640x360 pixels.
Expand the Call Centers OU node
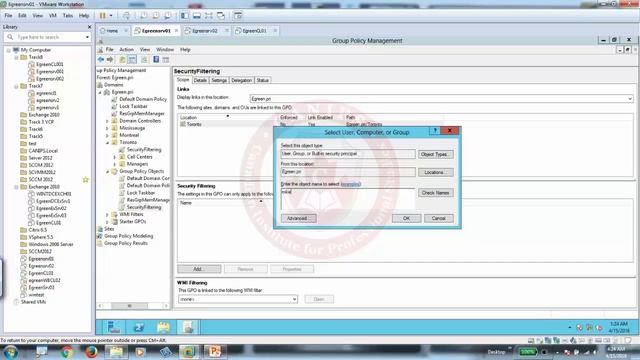pyautogui.click(x=115, y=157)
